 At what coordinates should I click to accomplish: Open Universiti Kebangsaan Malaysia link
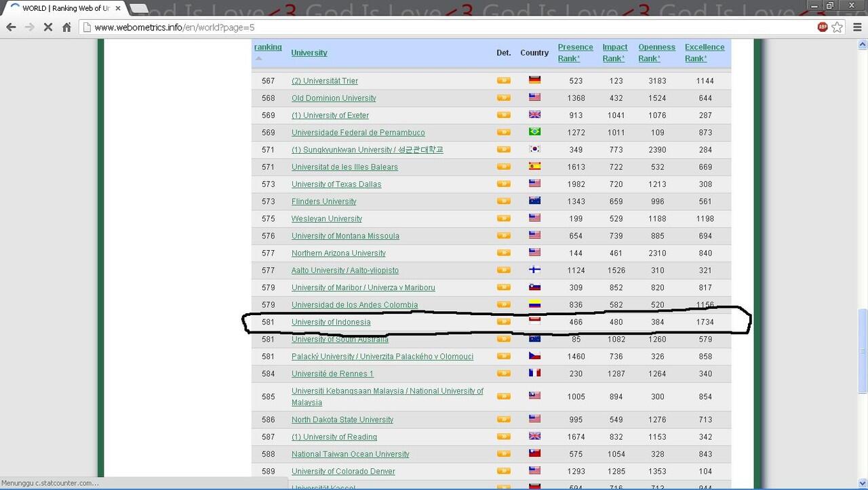pos(388,396)
